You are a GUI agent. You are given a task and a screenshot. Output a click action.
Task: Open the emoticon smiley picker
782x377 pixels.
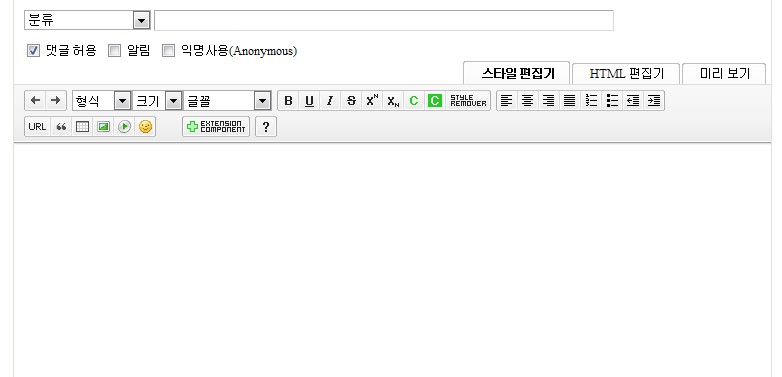145,127
